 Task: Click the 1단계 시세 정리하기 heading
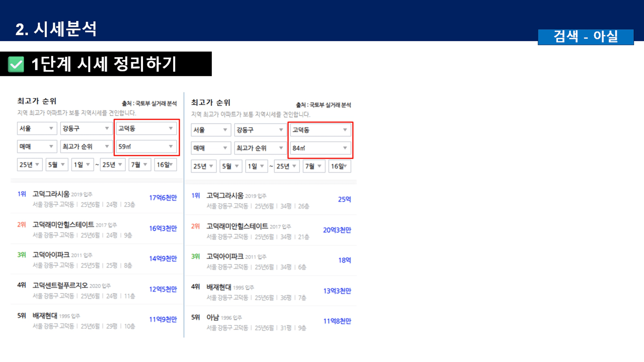104,64
